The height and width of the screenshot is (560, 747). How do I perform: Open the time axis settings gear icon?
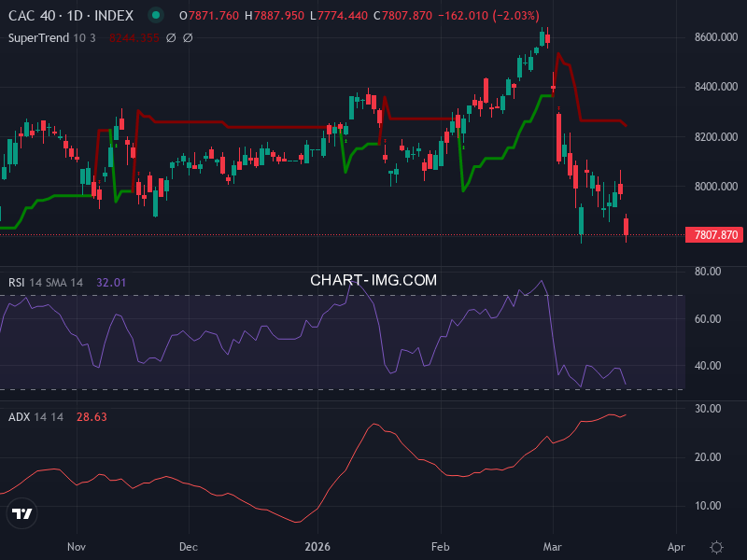pyautogui.click(x=714, y=547)
